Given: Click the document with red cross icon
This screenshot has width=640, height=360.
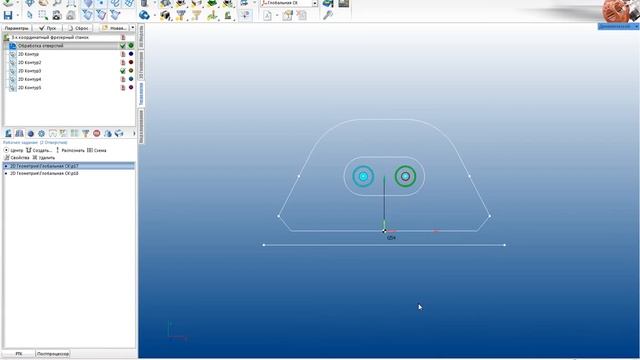Looking at the screenshot, I should tap(302, 16).
